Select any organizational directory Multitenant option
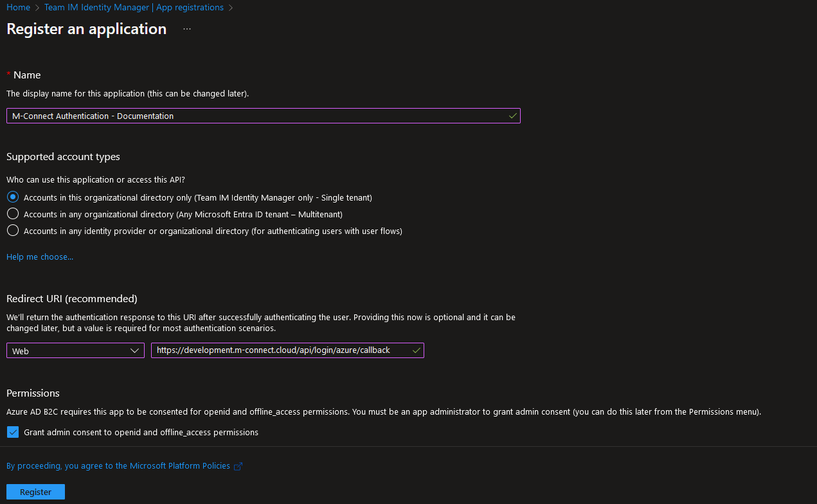Viewport: 817px width, 504px height. pos(13,214)
